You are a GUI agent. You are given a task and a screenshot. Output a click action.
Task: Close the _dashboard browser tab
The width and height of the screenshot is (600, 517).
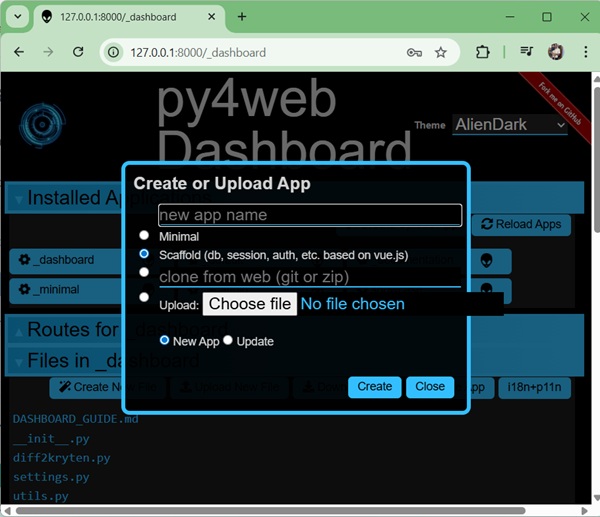[x=211, y=17]
